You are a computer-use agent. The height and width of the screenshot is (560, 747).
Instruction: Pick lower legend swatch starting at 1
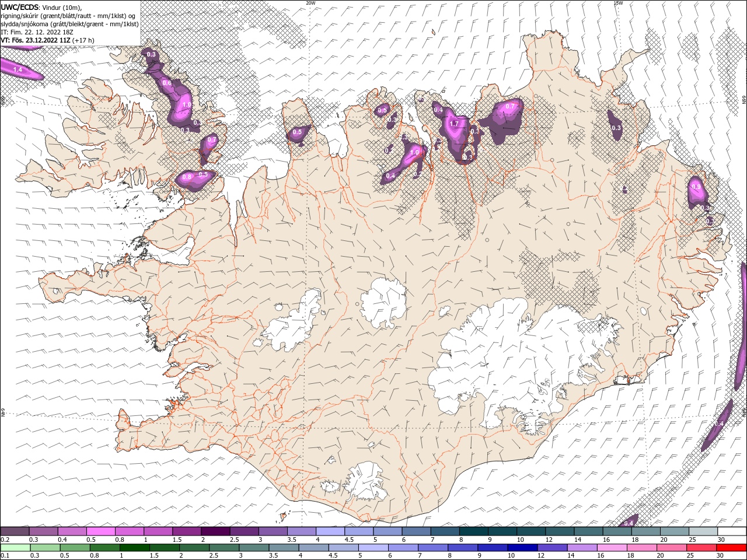click(135, 548)
